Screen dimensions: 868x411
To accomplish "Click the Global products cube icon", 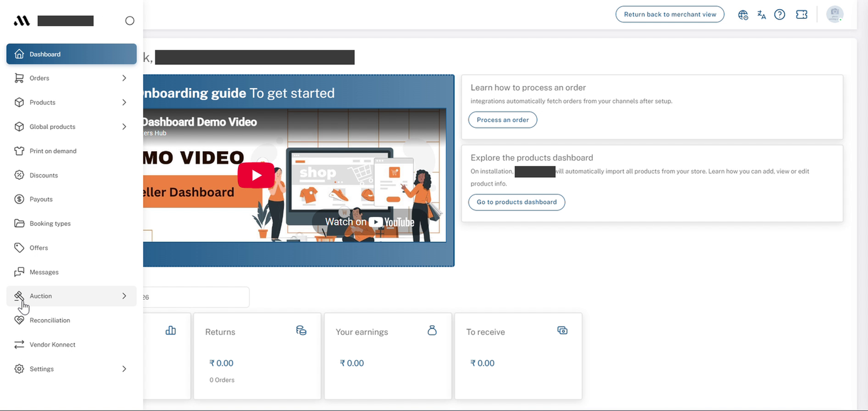I will [19, 127].
